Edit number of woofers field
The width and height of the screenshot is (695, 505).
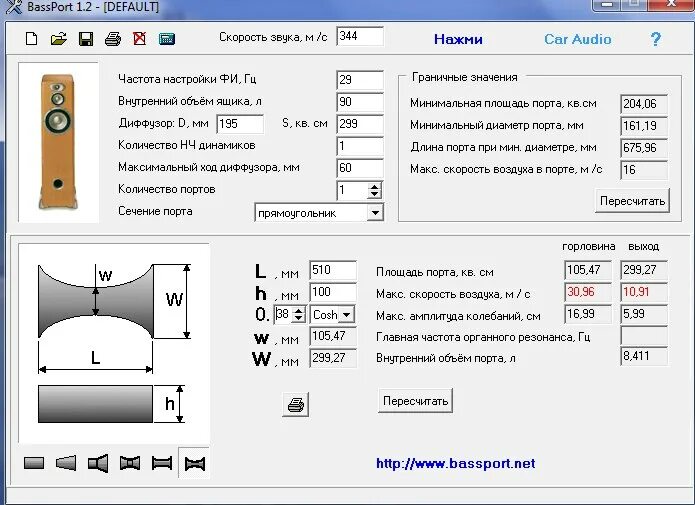360,146
